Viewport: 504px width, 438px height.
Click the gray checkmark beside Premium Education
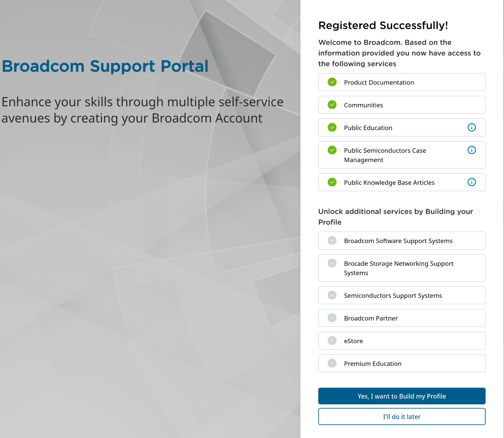pyautogui.click(x=332, y=363)
